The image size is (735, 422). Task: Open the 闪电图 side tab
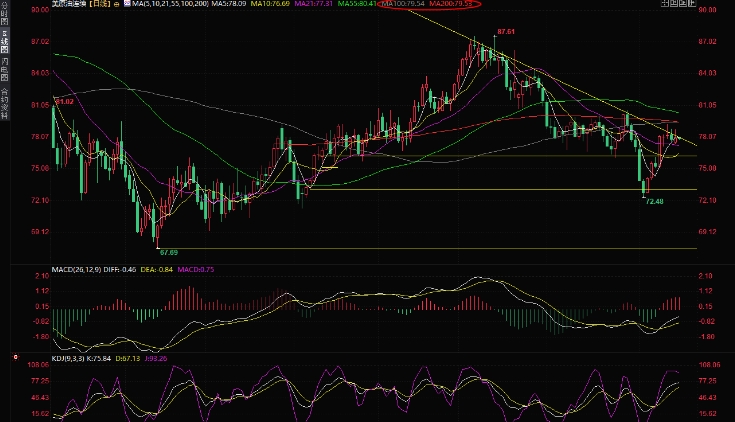point(4,70)
